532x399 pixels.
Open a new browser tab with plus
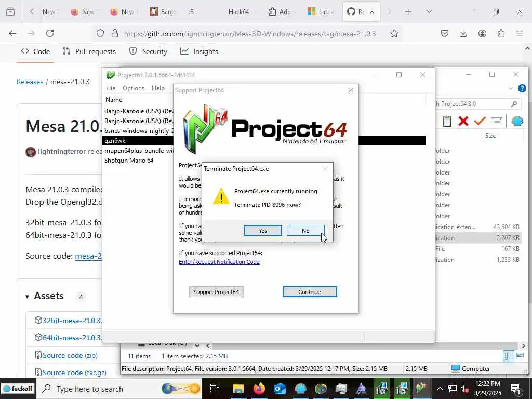click(408, 12)
